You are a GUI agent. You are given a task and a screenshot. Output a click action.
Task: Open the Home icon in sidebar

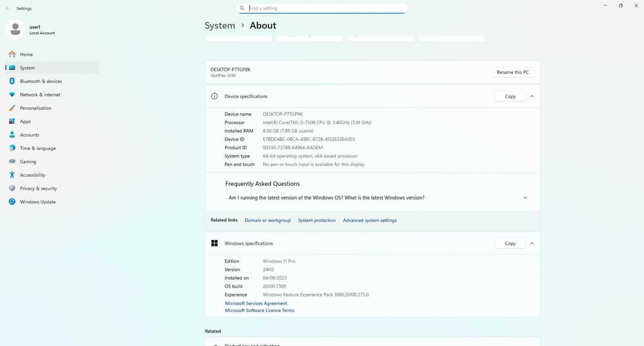[12, 54]
